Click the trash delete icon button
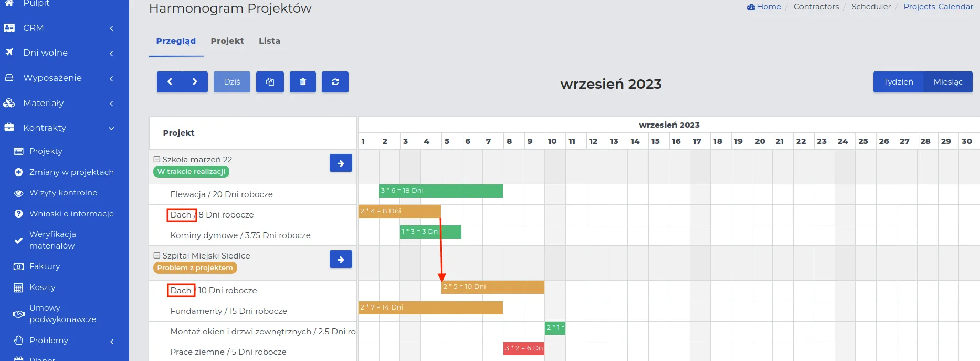The height and width of the screenshot is (361, 980). 303,82
